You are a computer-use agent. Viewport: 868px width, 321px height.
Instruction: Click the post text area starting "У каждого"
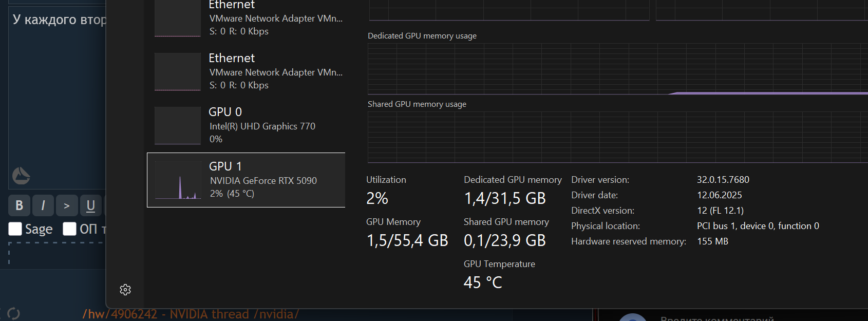tap(56, 92)
